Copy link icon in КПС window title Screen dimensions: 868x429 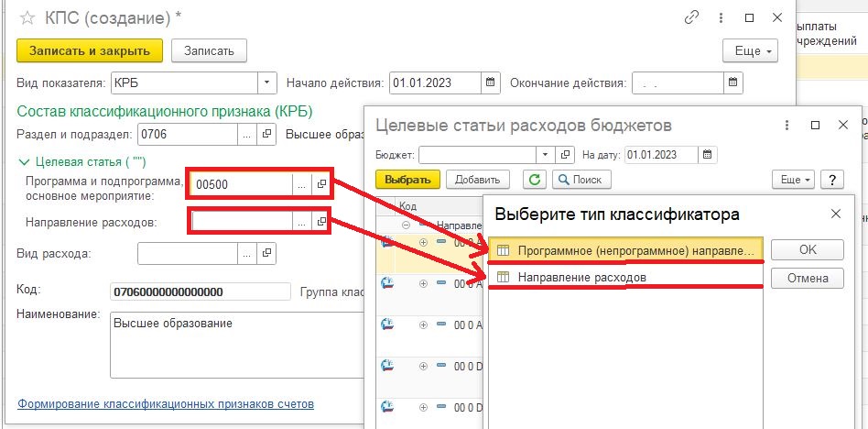pos(691,17)
